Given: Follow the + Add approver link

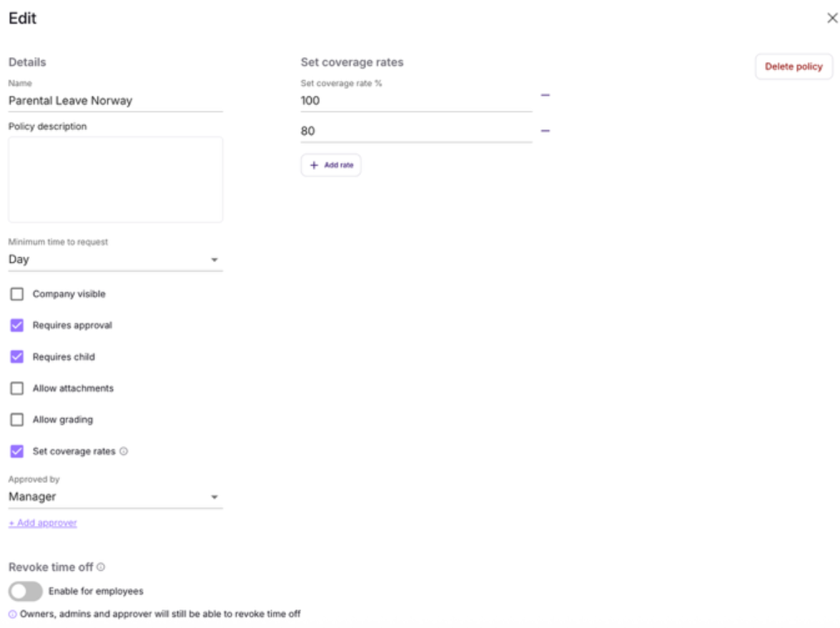Looking at the screenshot, I should point(43,522).
